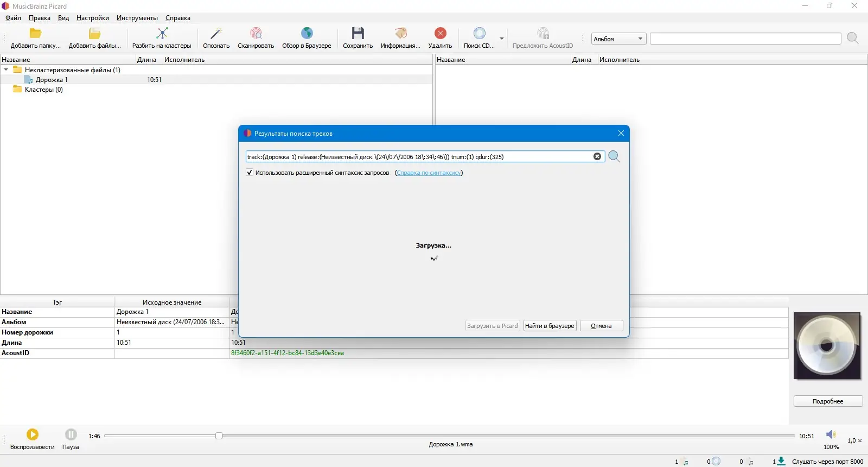
Task: Open the Настройки menu
Action: 93,18
